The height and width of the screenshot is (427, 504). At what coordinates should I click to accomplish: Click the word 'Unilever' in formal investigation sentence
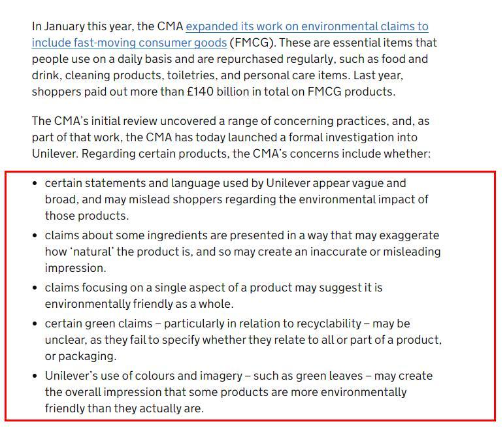click(54, 154)
